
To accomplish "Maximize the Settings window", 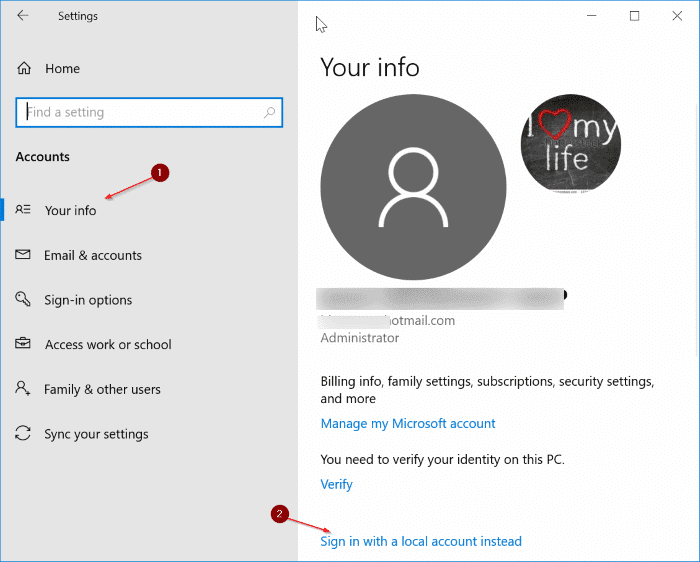I will pyautogui.click(x=634, y=16).
